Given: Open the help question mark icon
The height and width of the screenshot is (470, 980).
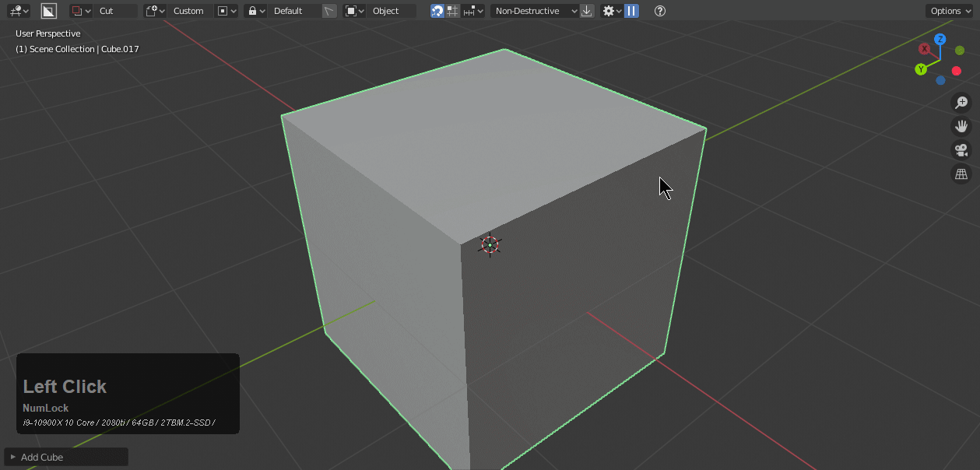Looking at the screenshot, I should pos(660,11).
